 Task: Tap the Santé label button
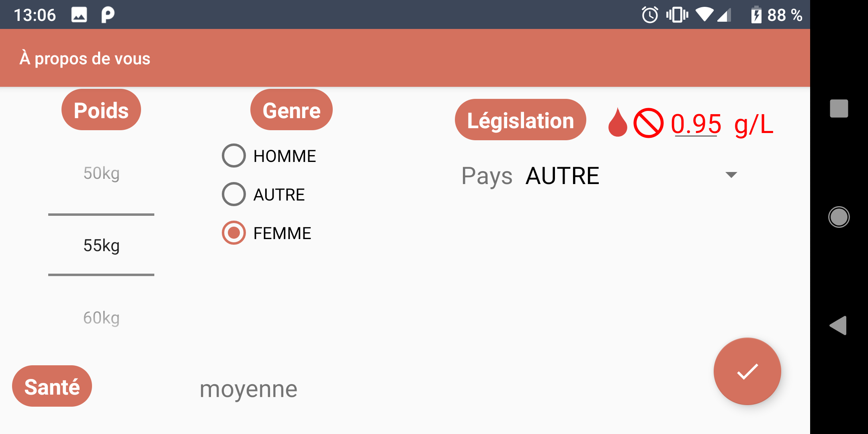[x=52, y=386]
